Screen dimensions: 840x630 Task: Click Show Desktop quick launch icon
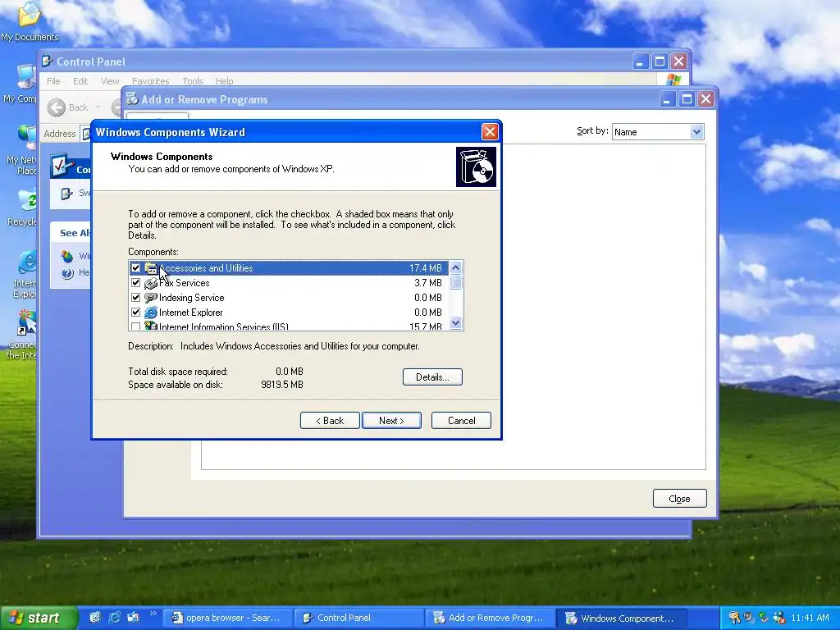(95, 618)
